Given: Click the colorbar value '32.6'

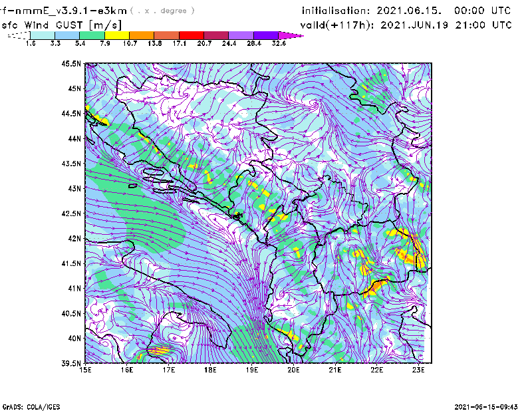Looking at the screenshot, I should click(279, 43).
